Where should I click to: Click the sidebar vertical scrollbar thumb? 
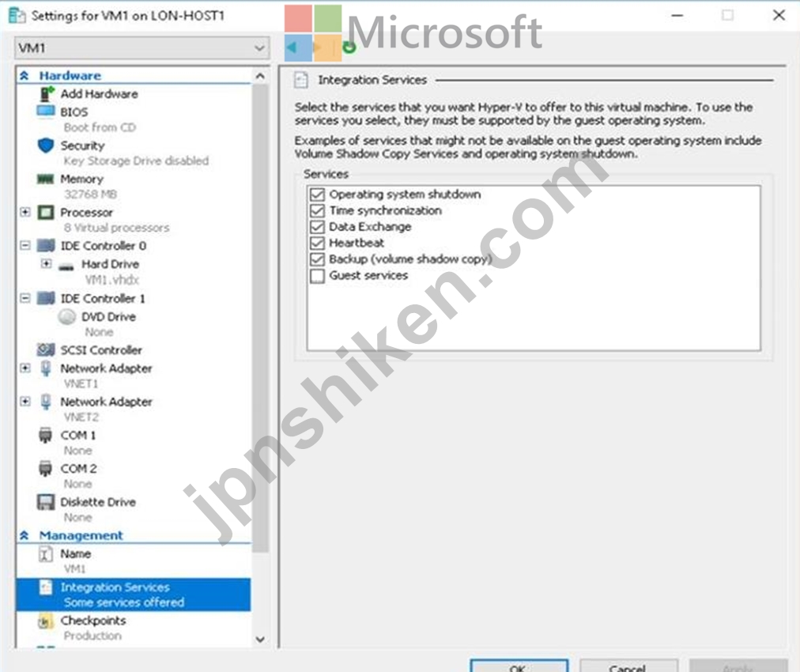tap(260, 318)
